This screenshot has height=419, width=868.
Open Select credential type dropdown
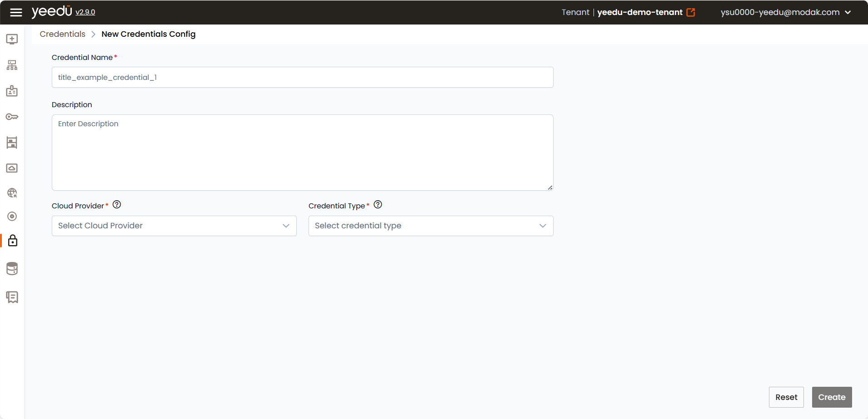[431, 226]
